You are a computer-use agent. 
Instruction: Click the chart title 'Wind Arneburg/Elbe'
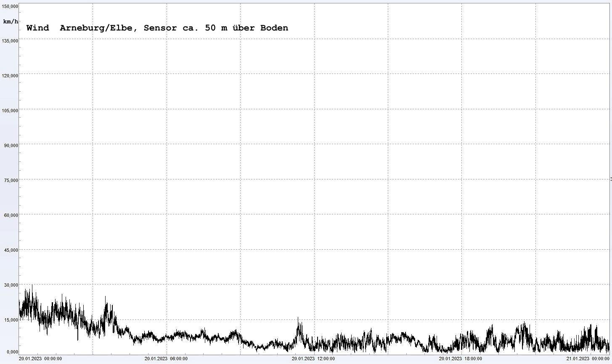pyautogui.click(x=157, y=28)
